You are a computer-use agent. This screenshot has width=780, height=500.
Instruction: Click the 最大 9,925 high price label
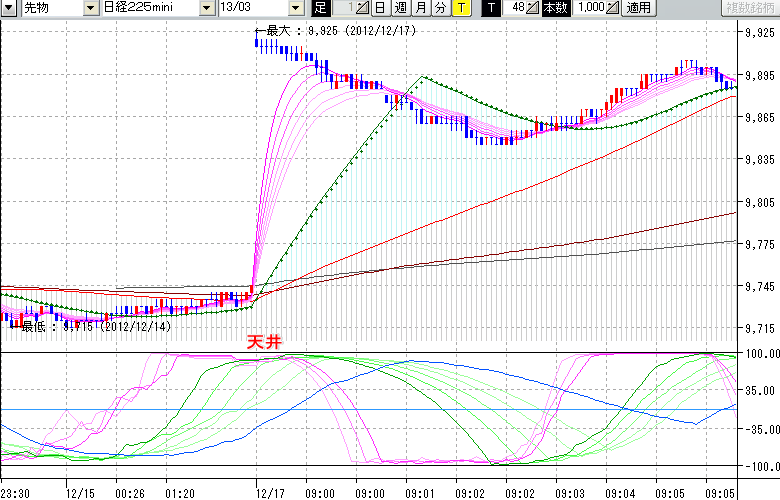pyautogui.click(x=320, y=31)
